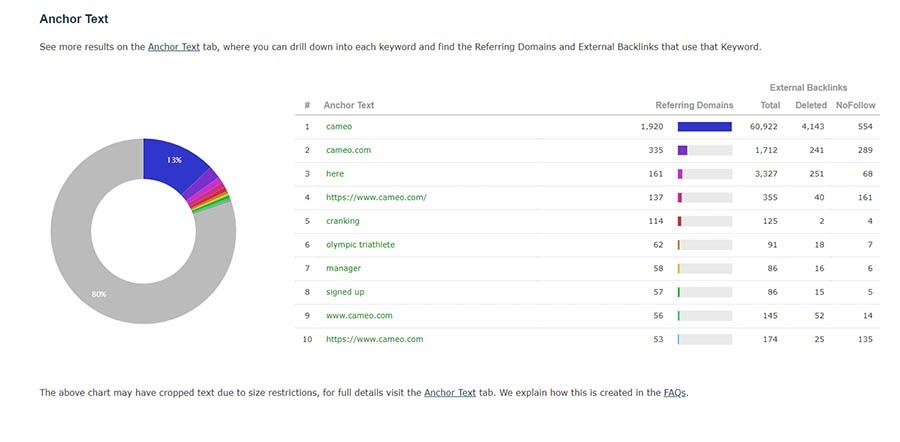Open the 'cranking' anchor text entry

[x=343, y=221]
